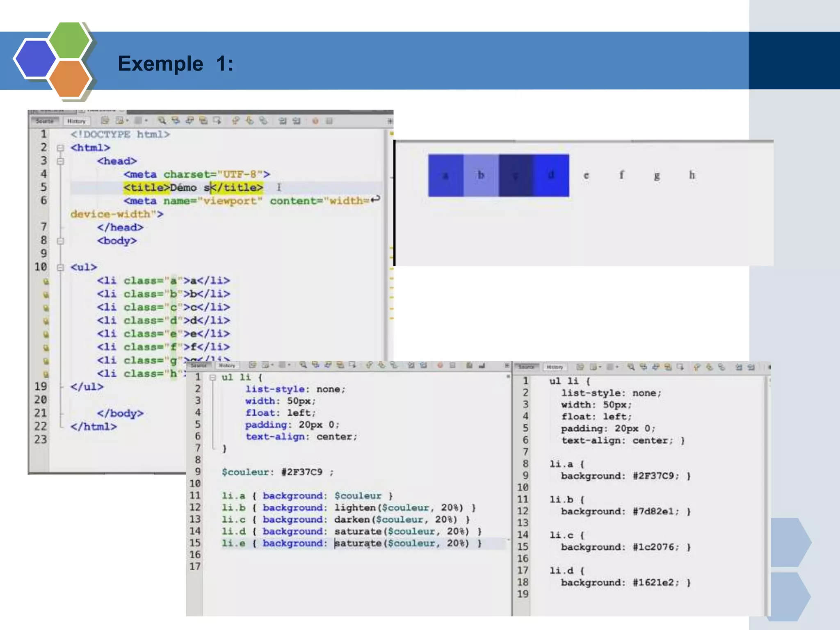Toggle Source view button in HTML editor

pos(45,121)
